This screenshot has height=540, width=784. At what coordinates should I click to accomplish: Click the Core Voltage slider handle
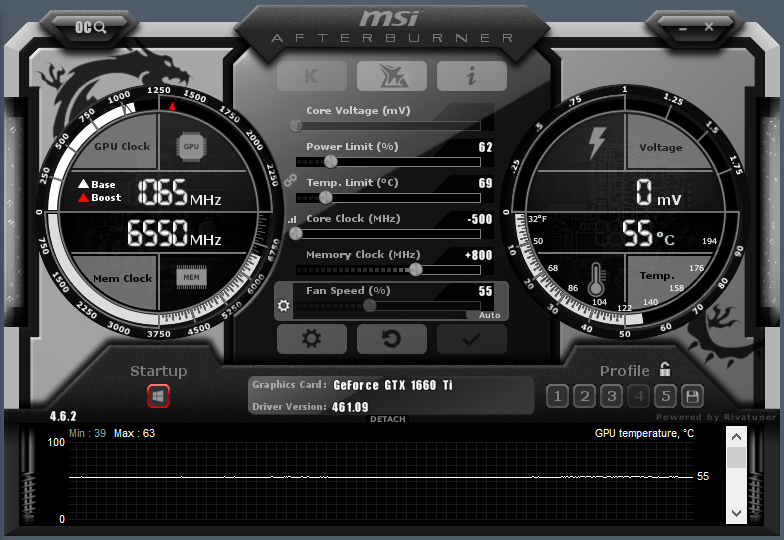pyautogui.click(x=296, y=126)
